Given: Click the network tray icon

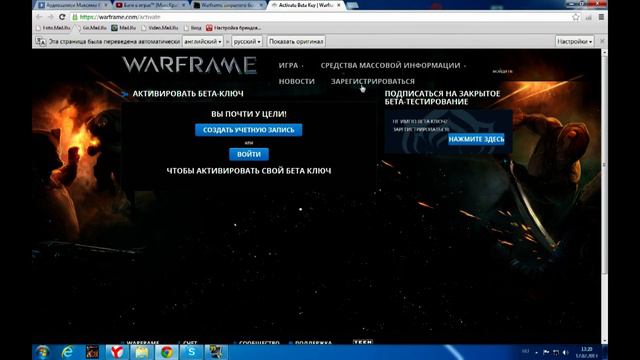Looking at the screenshot, I should tap(556, 352).
